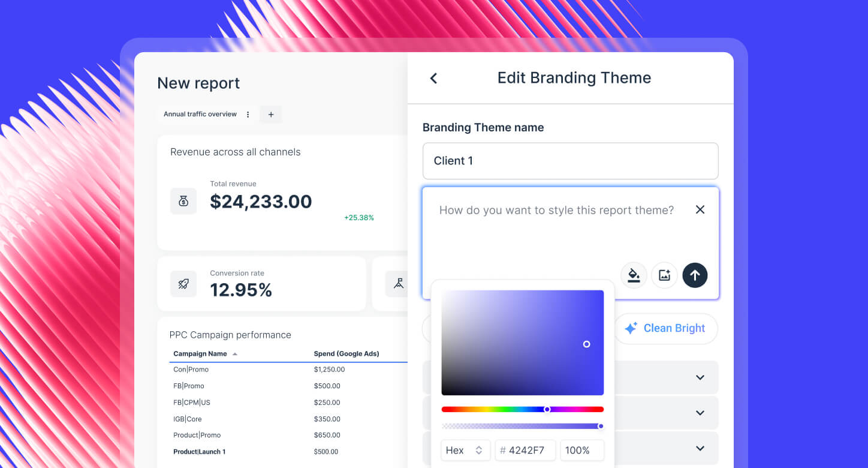Screen dimensions: 868x468
Task: Dismiss the styling prompt with the X
Action: (700, 209)
